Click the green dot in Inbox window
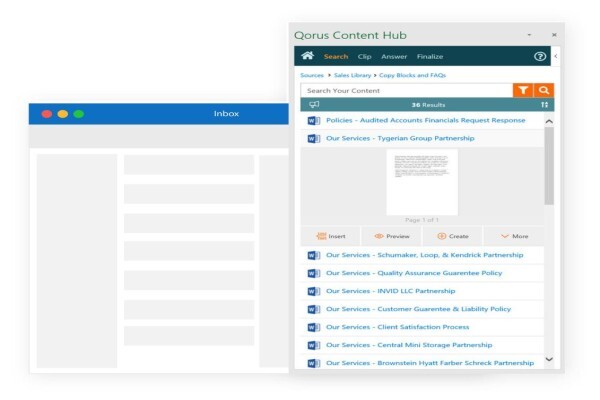The height and width of the screenshot is (400, 600). pyautogui.click(x=79, y=114)
